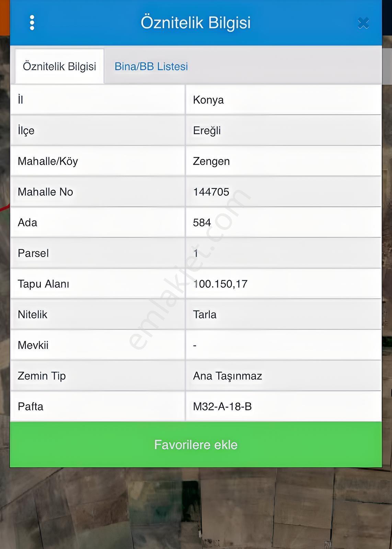Select the Ada value 584

(202, 222)
